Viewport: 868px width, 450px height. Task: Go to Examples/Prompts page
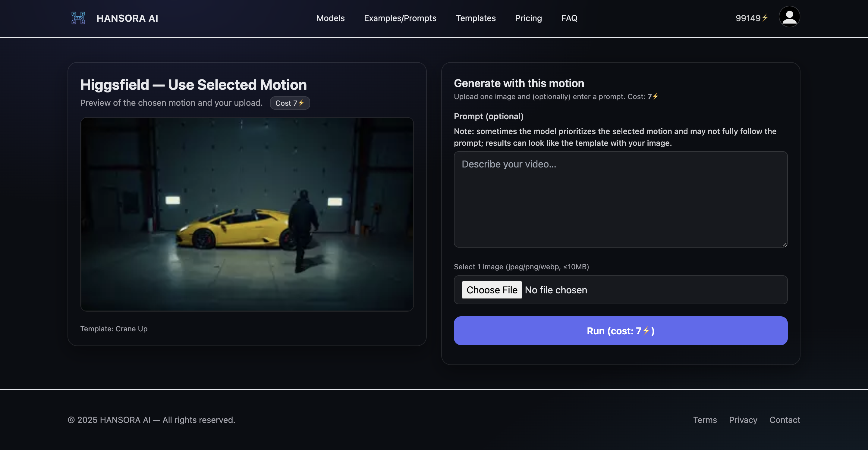pyautogui.click(x=400, y=18)
